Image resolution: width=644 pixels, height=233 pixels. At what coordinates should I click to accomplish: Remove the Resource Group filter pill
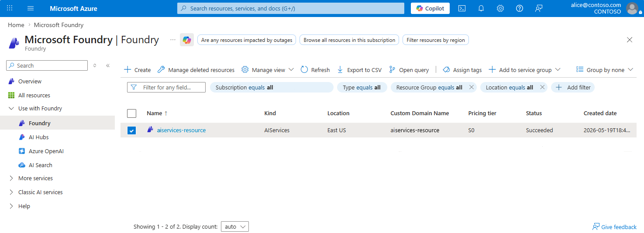coord(471,87)
